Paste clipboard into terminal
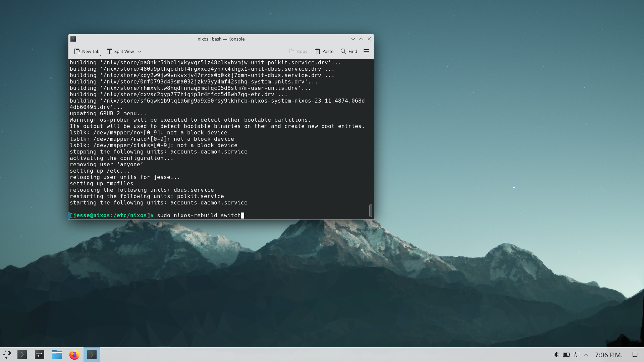The image size is (644, 362). [324, 51]
